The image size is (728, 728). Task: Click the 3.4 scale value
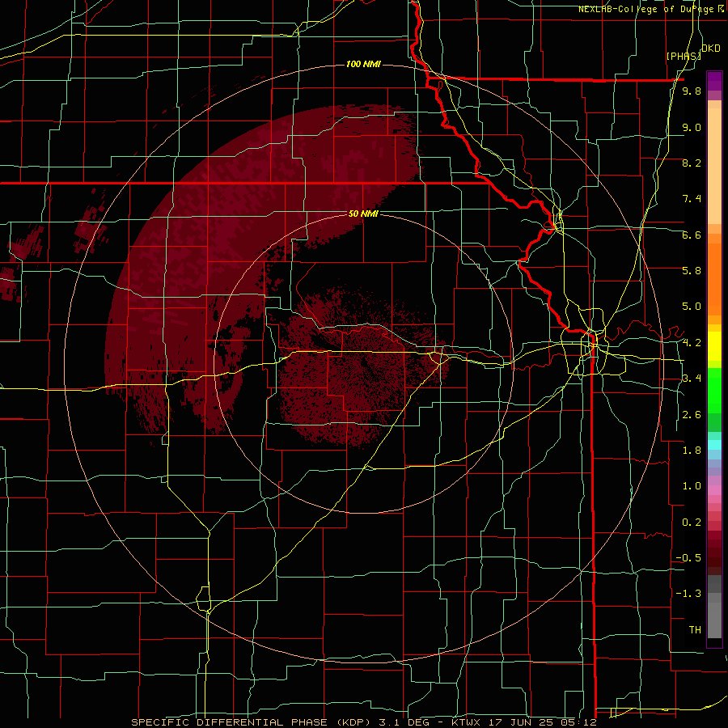692,379
